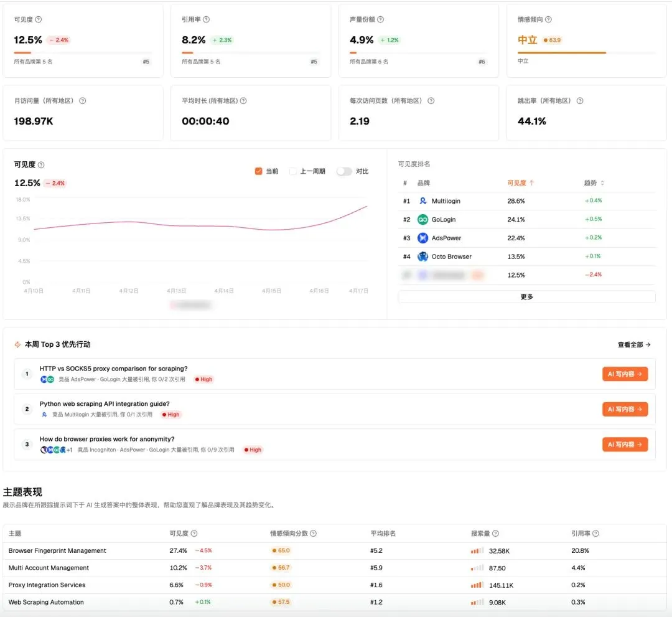Click Multilogin brand name in ranking

pyautogui.click(x=446, y=200)
